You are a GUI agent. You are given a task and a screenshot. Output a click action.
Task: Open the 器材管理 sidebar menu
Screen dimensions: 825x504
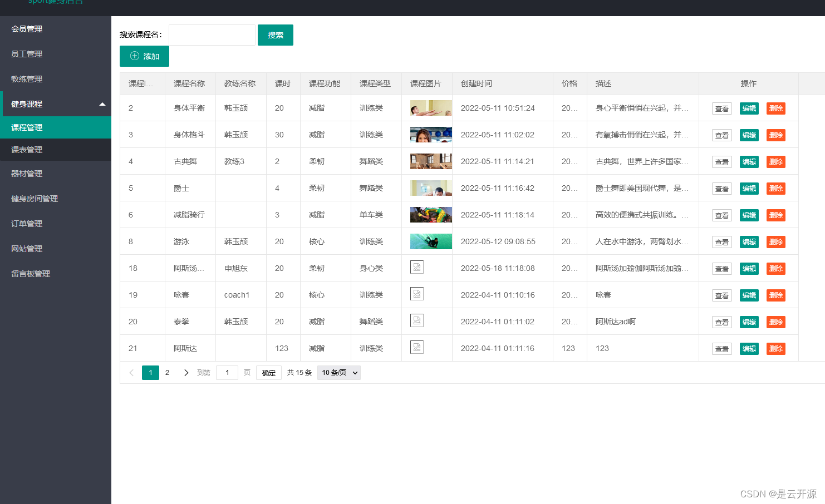click(27, 174)
